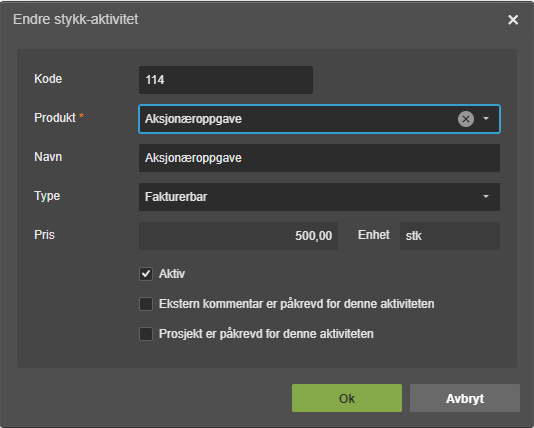The image size is (534, 428).
Task: Focus the Enhet field with stk
Action: coord(450,236)
